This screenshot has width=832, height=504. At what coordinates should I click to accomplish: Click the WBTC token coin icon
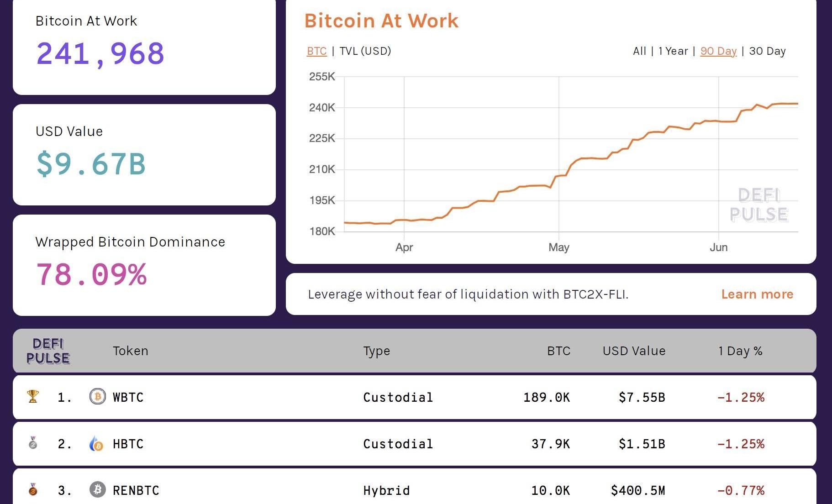point(97,397)
